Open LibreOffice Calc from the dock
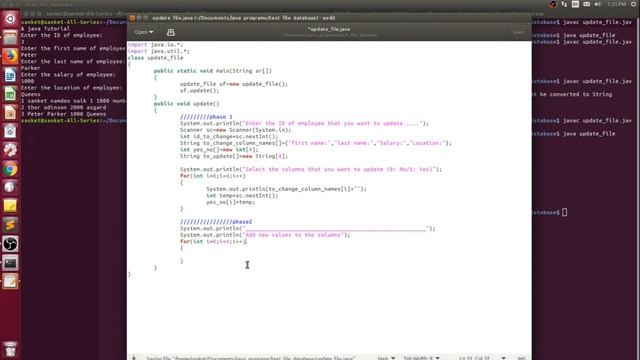The image size is (640, 360). [10, 94]
